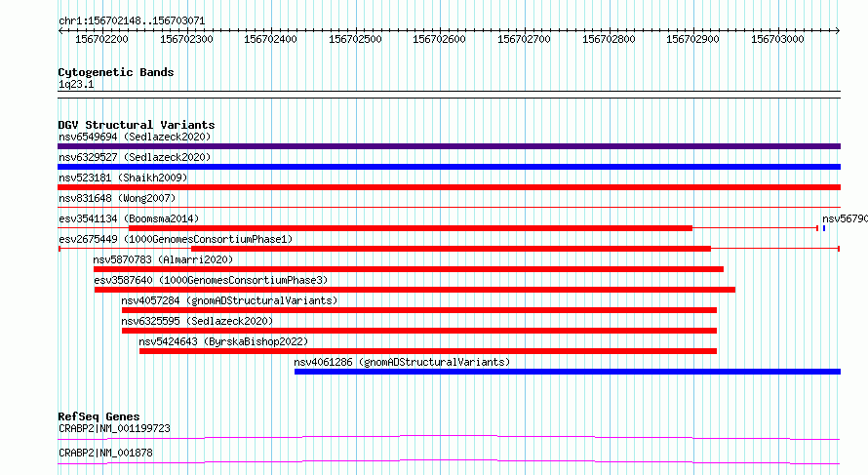The width and height of the screenshot is (868, 475).
Task: Click the blue nsv6329527 variant bar
Action: coord(449,167)
